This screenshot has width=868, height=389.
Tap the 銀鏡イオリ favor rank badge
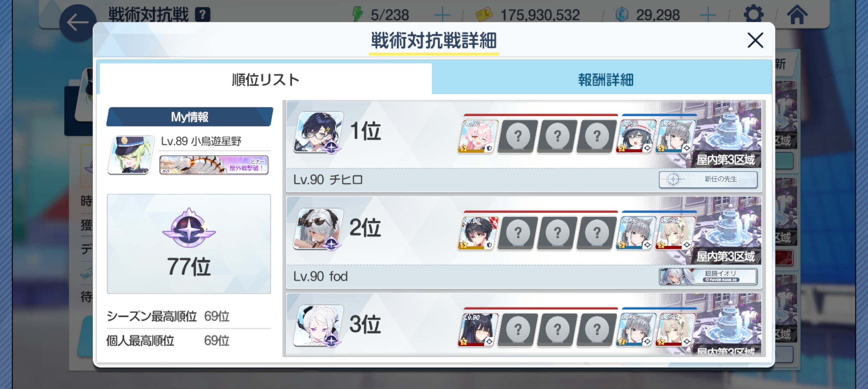point(708,277)
